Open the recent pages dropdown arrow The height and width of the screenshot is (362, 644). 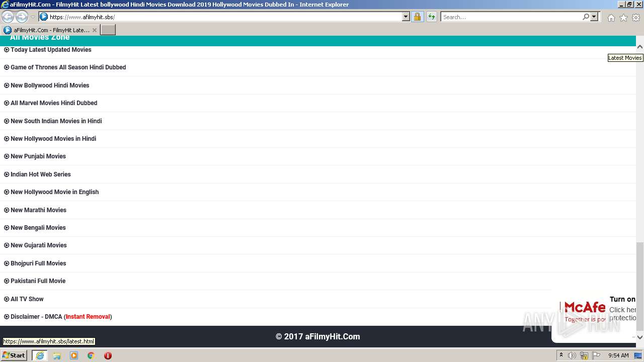[x=33, y=17]
